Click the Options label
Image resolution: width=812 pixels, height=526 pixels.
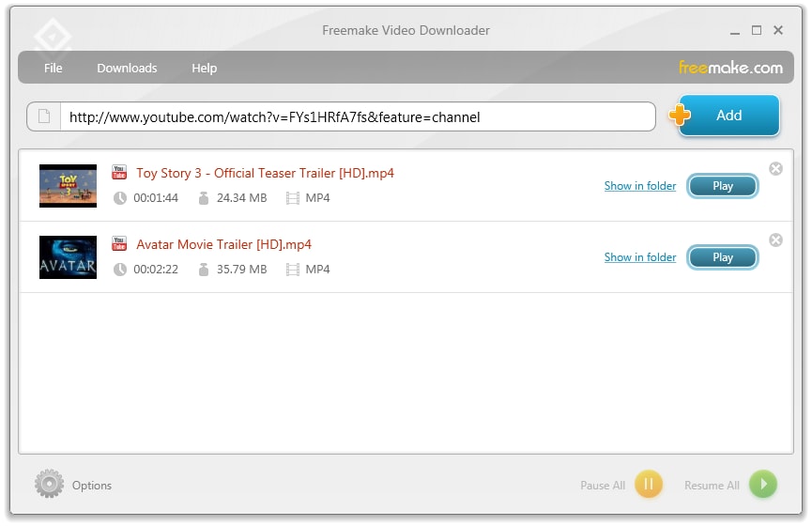92,486
